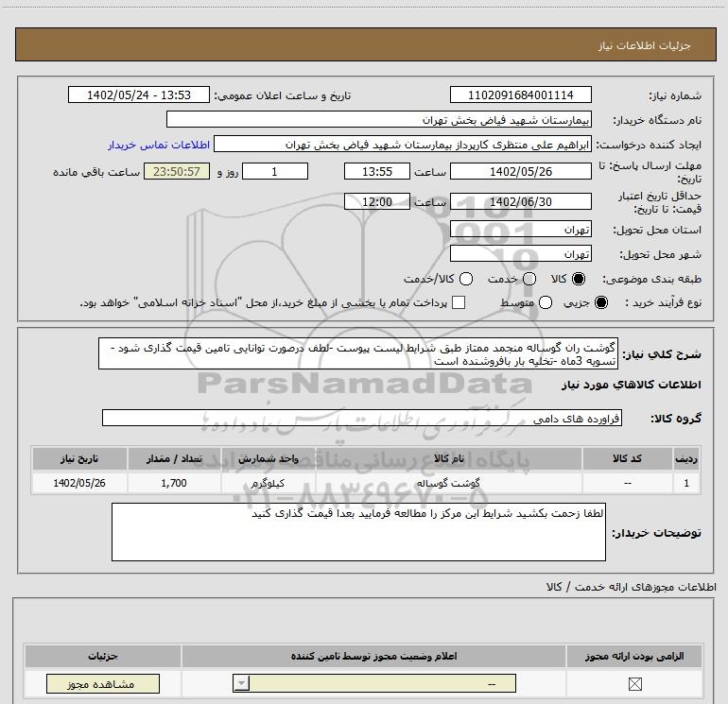Click the buyer organization name field
Screen dimensions: 728x704
[x=379, y=119]
